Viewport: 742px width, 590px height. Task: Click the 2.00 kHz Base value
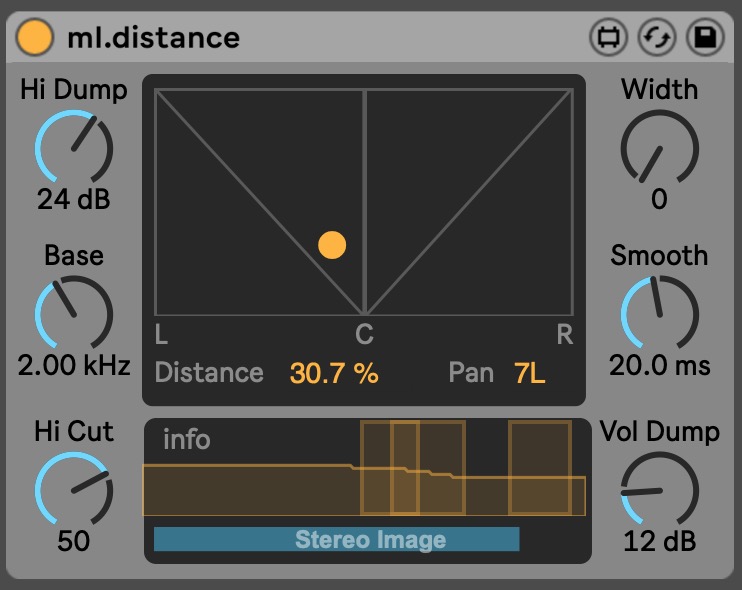[x=74, y=365]
